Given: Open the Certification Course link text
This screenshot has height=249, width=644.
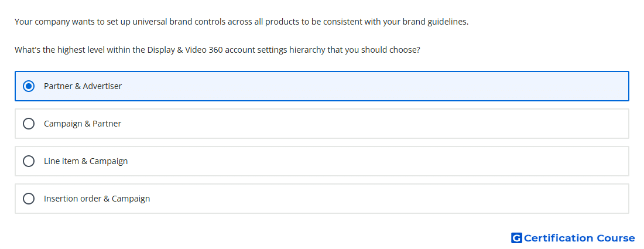Looking at the screenshot, I should [579, 238].
